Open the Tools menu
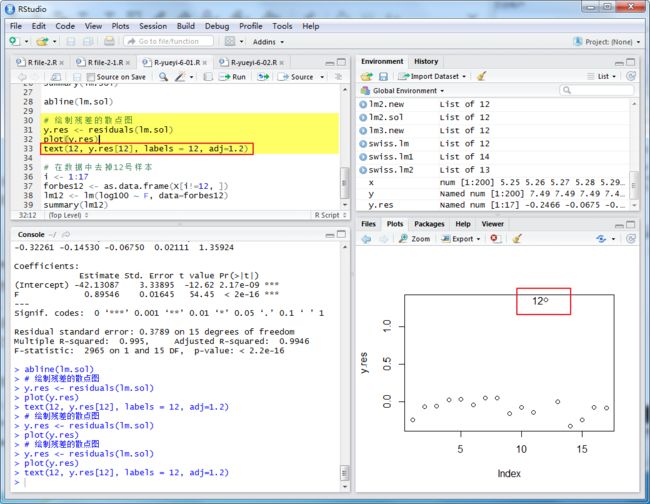Viewport: 650px width, 504px height. point(282,26)
